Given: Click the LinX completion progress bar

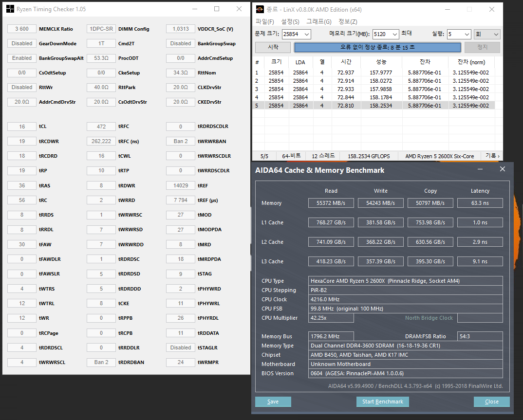Looking at the screenshot, I should coord(377,47).
